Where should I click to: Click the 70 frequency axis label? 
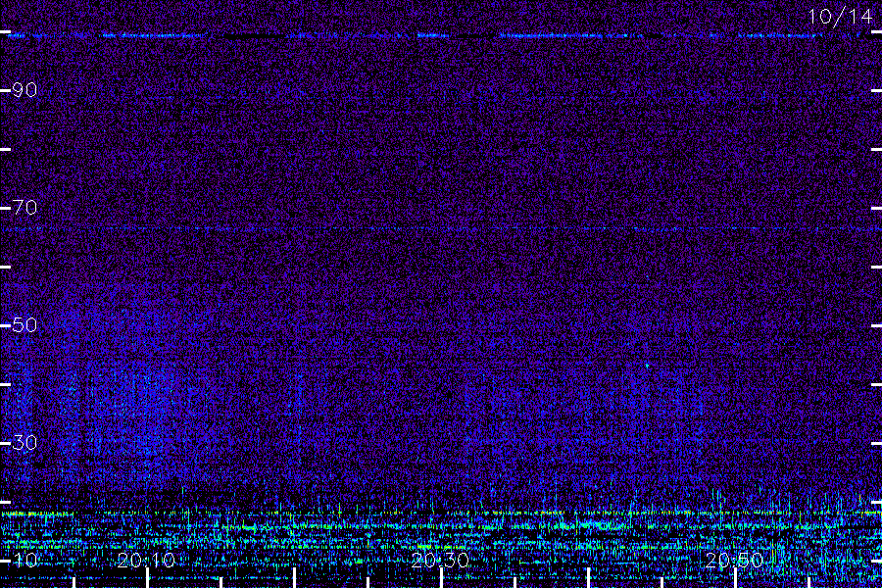click(x=24, y=208)
